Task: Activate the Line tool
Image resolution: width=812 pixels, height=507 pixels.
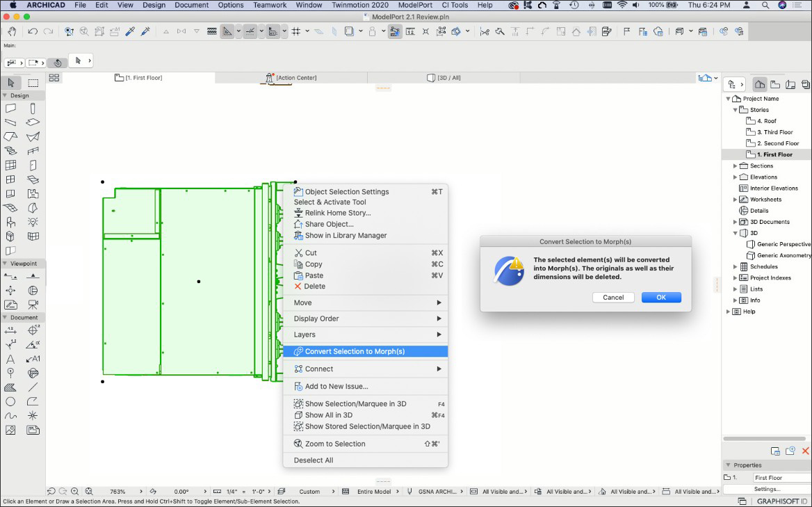Action: click(33, 387)
